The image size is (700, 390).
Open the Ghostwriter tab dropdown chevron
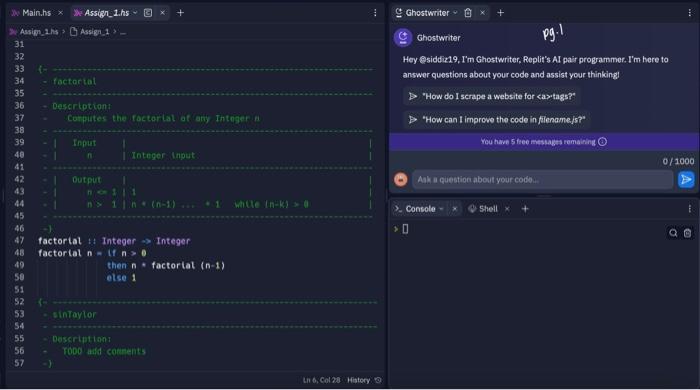(455, 13)
